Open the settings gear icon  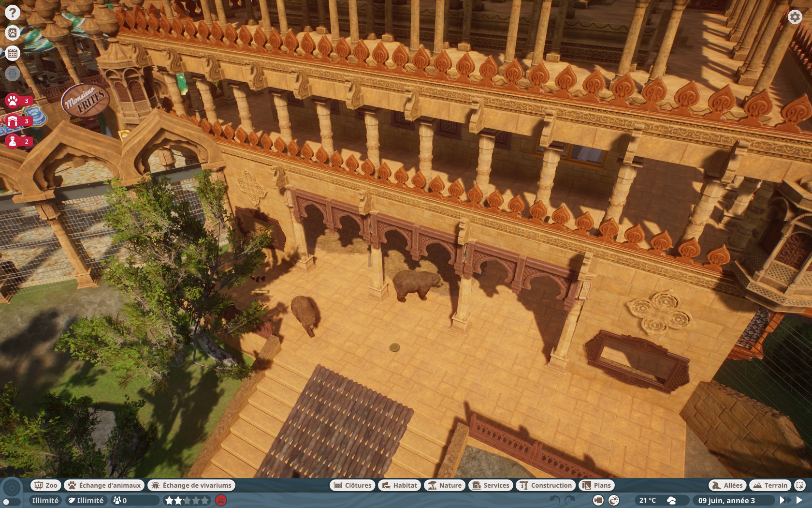click(795, 17)
